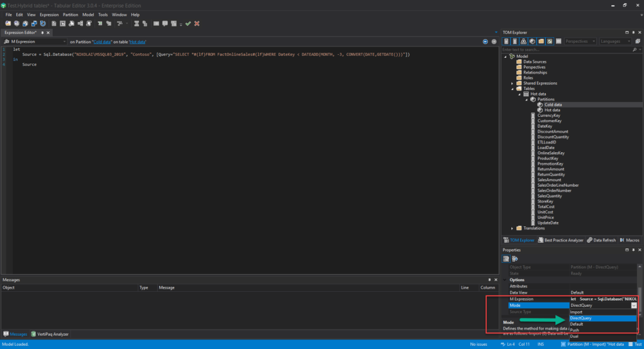Click the green checkmark accept changes icon
Screen dimensions: 644x349
click(x=188, y=23)
